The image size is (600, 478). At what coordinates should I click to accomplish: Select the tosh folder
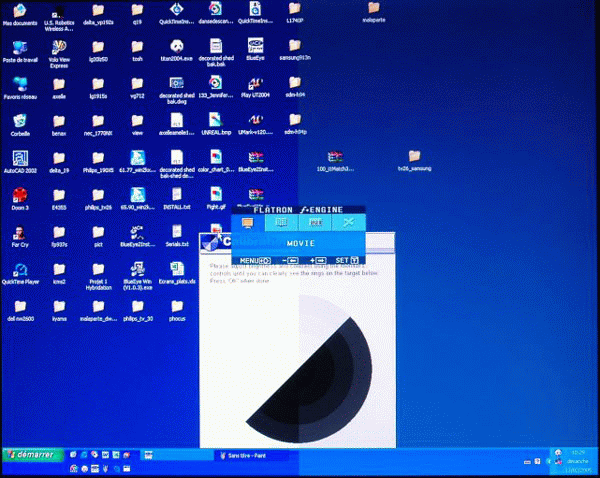137,51
